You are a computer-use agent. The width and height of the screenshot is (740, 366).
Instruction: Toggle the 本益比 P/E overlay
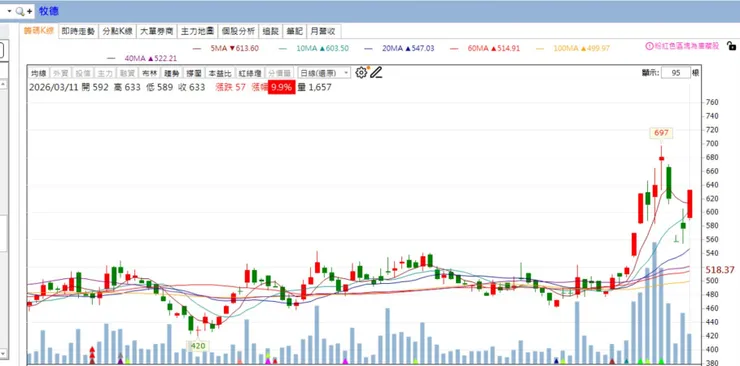(219, 73)
